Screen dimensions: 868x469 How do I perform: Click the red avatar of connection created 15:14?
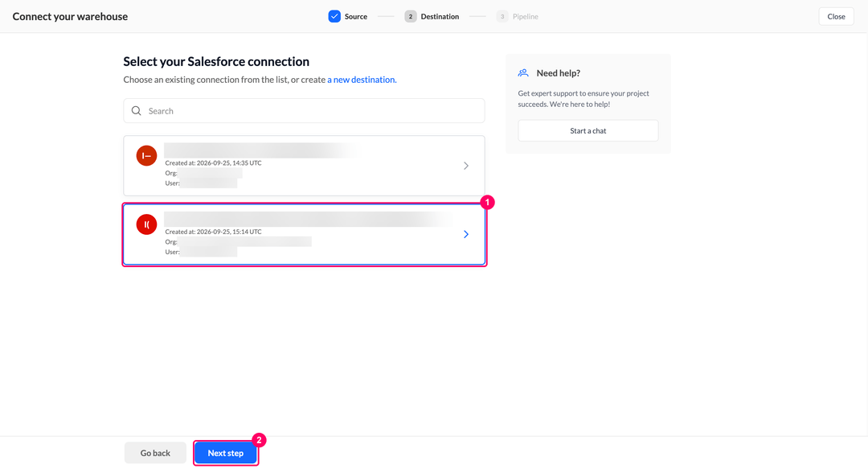point(147,224)
